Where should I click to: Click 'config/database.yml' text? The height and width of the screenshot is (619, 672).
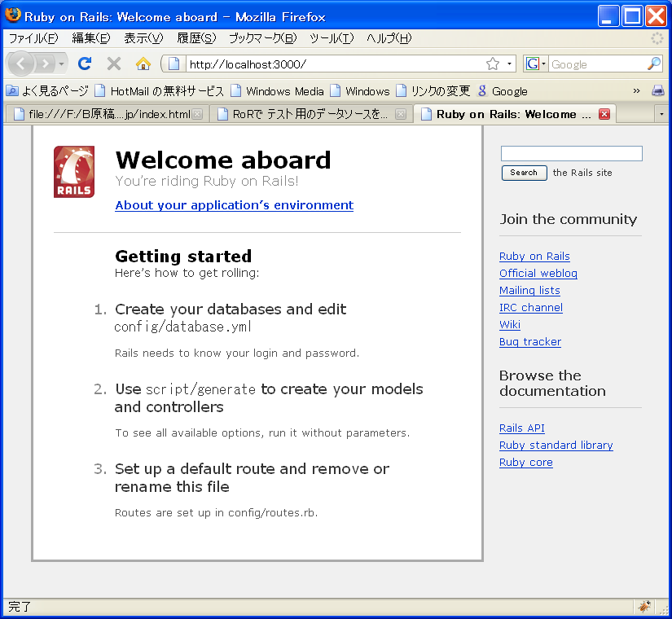click(183, 327)
